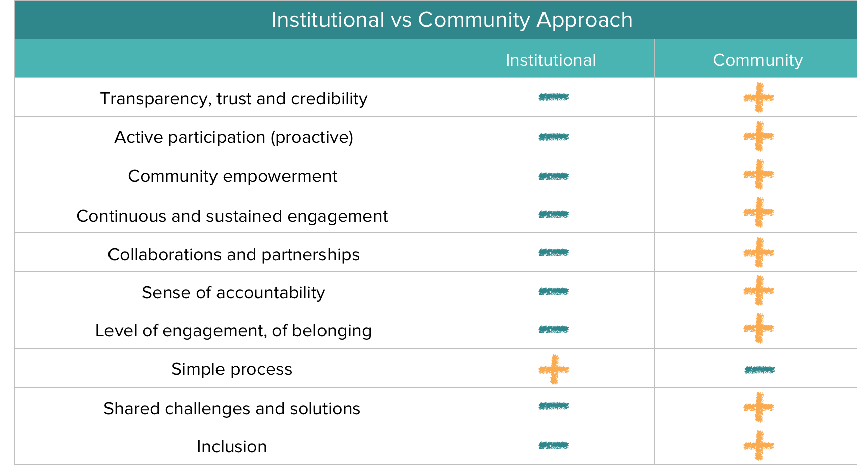Screen dimensions: 868x466
Task: Click the Community empowerment row label
Action: click(233, 176)
